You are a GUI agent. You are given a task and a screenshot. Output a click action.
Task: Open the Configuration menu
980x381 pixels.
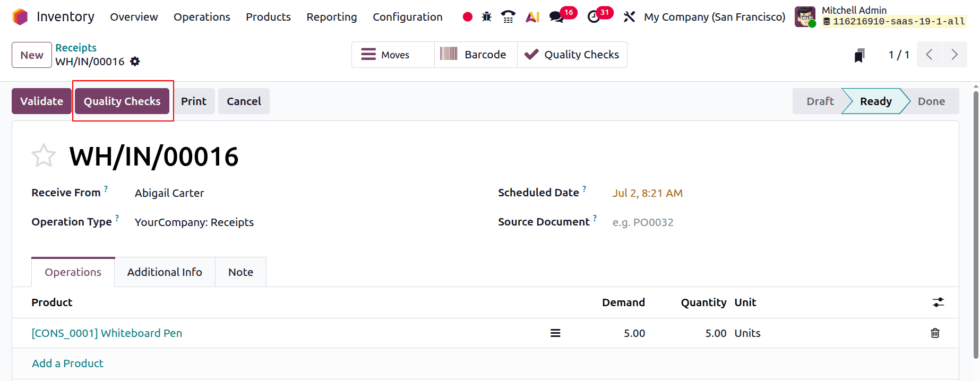[x=408, y=17]
